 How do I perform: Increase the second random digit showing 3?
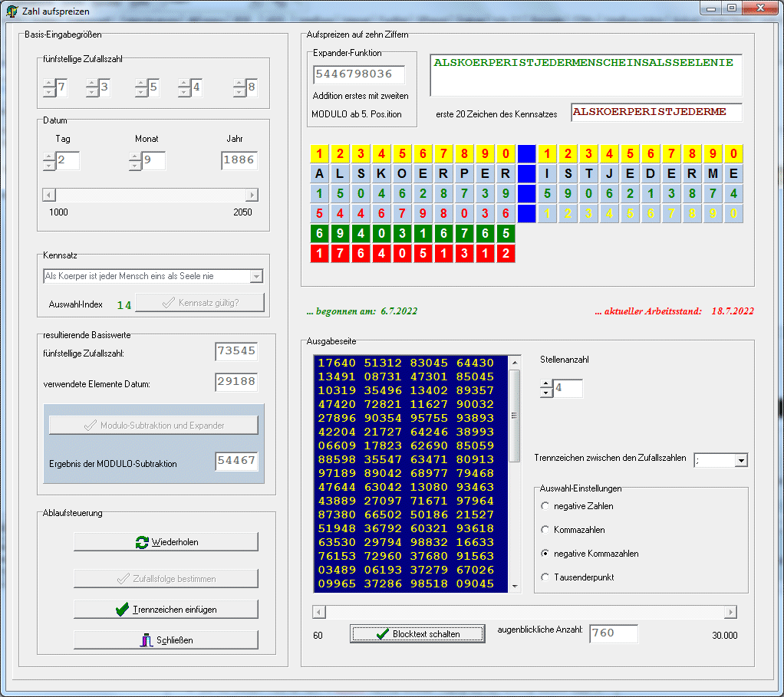point(92,83)
